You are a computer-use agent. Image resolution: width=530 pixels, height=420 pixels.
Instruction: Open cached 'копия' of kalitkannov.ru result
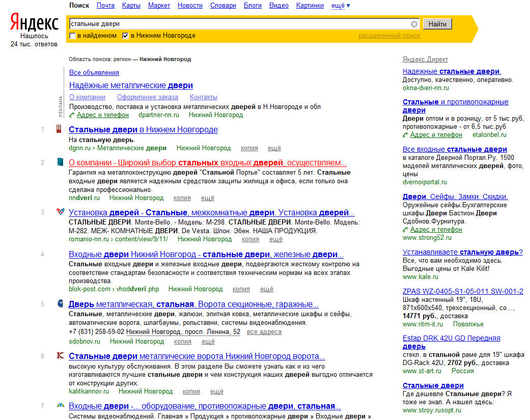[x=191, y=391]
